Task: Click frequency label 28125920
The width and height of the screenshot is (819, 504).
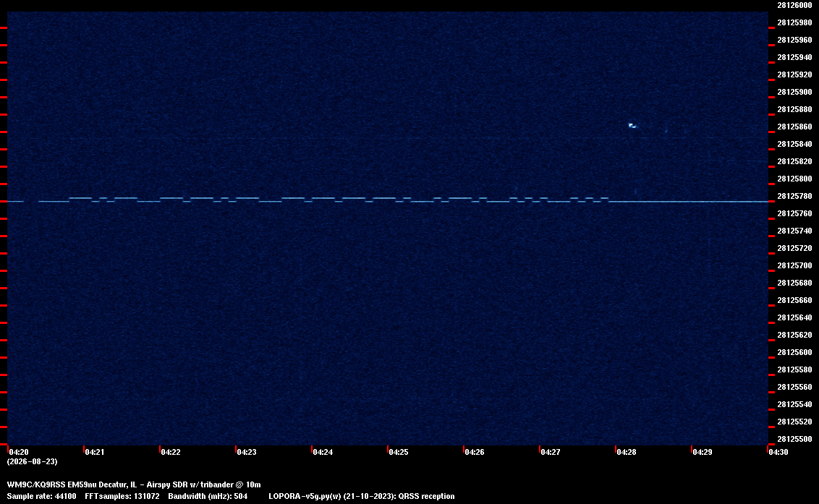Action: pos(794,74)
